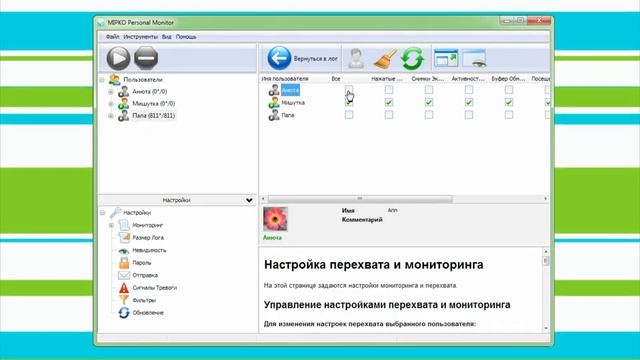The width and height of the screenshot is (640, 360).
Task: Click the Снимки Эк... column header
Action: (428, 79)
